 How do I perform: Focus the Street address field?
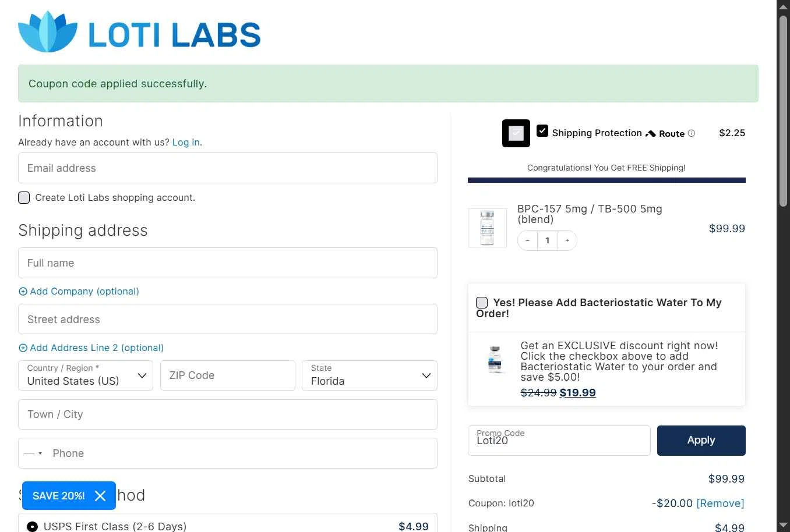[228, 320]
